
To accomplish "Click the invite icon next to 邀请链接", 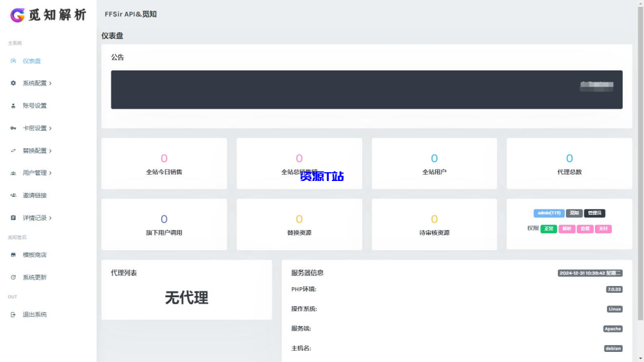I will click(x=13, y=195).
